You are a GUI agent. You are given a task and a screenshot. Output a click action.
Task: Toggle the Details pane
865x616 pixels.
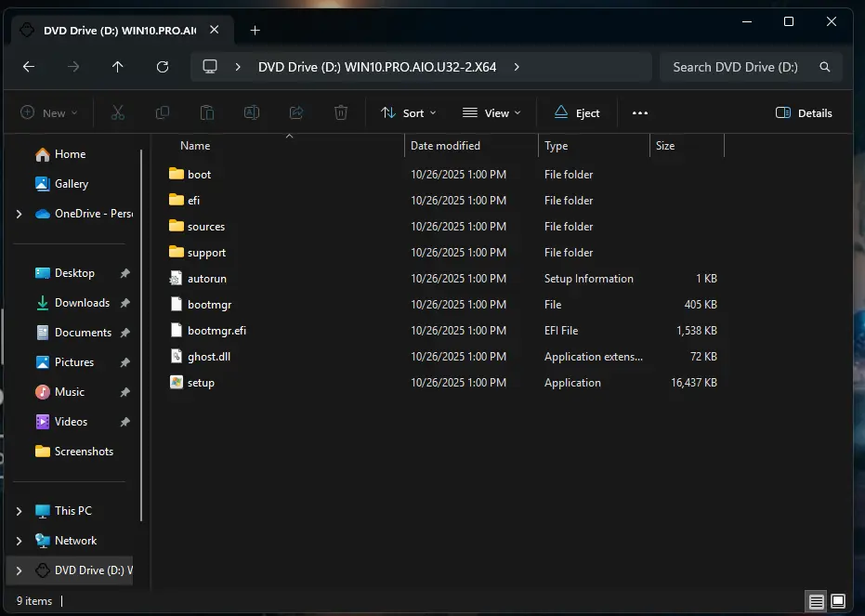pyautogui.click(x=804, y=113)
